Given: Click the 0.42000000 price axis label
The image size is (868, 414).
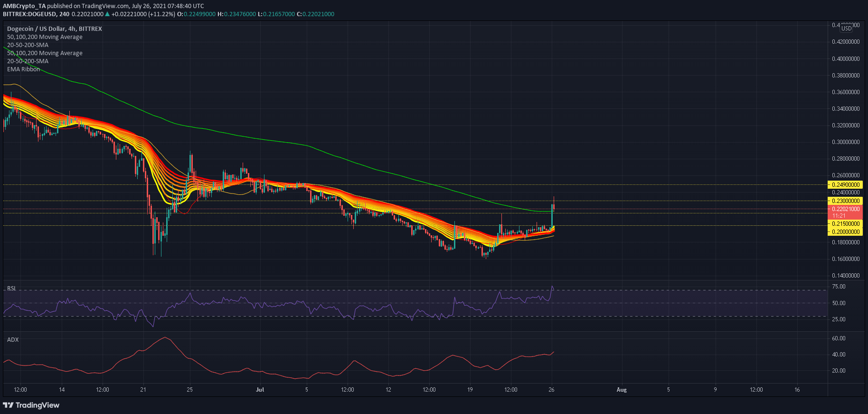Looking at the screenshot, I should pos(846,42).
